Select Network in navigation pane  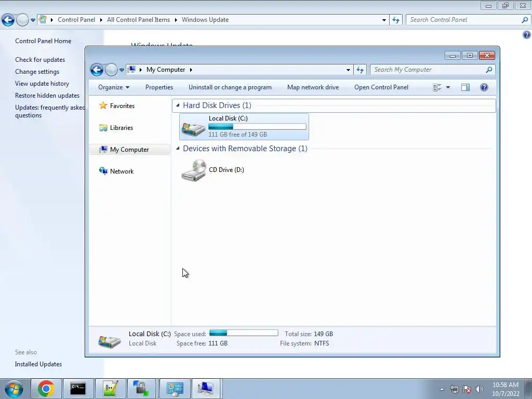[x=122, y=171]
